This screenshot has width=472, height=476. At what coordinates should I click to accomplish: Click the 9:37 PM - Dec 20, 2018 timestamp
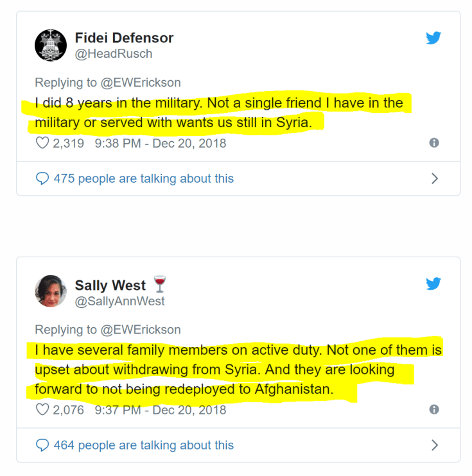(x=160, y=409)
